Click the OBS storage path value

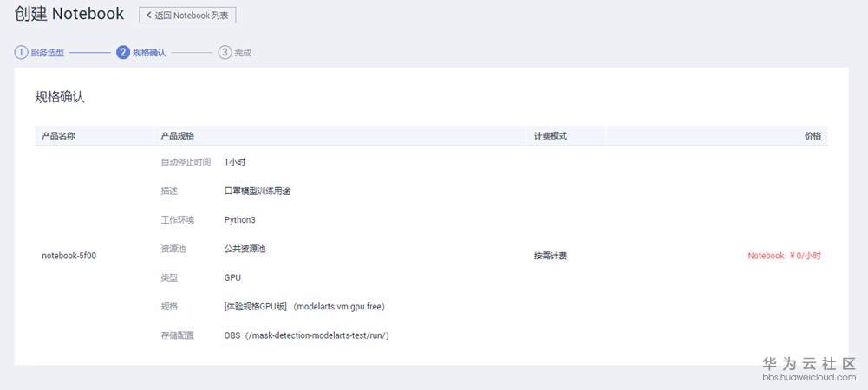tap(306, 335)
